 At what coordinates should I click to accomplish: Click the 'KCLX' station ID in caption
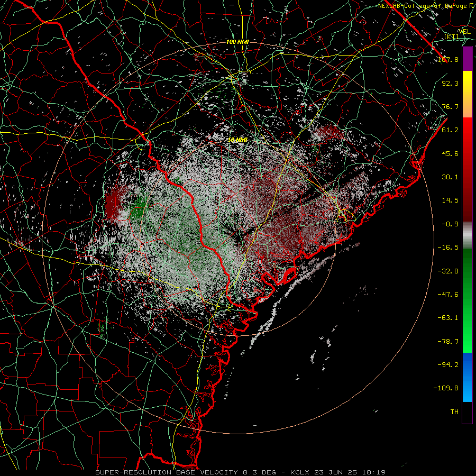(300, 472)
